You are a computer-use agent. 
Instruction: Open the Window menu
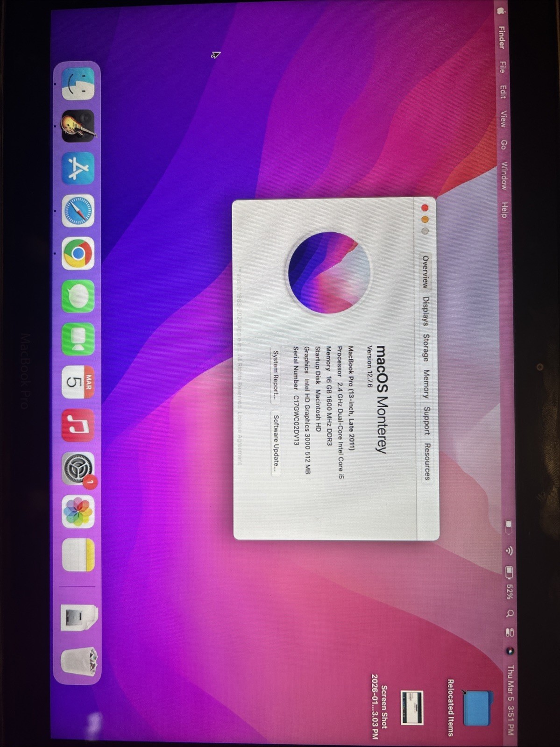pyautogui.click(x=504, y=176)
